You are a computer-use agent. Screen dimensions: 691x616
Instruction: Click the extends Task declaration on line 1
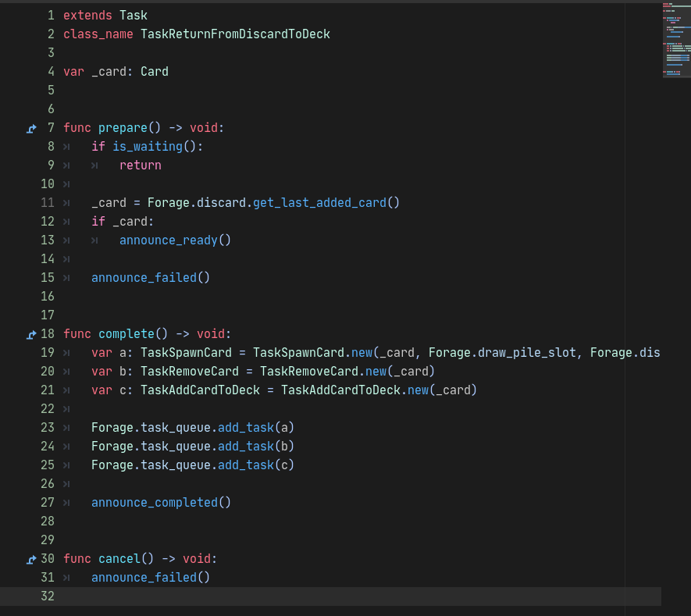click(x=103, y=15)
